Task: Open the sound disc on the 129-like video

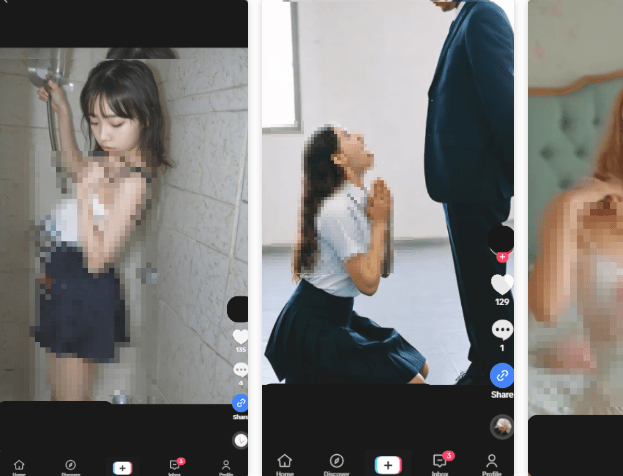Action: (502, 427)
